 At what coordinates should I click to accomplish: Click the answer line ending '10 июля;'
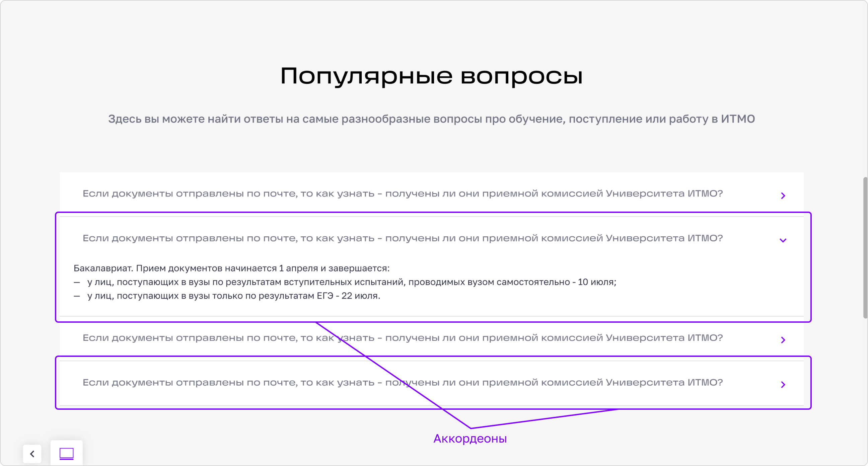pos(345,282)
